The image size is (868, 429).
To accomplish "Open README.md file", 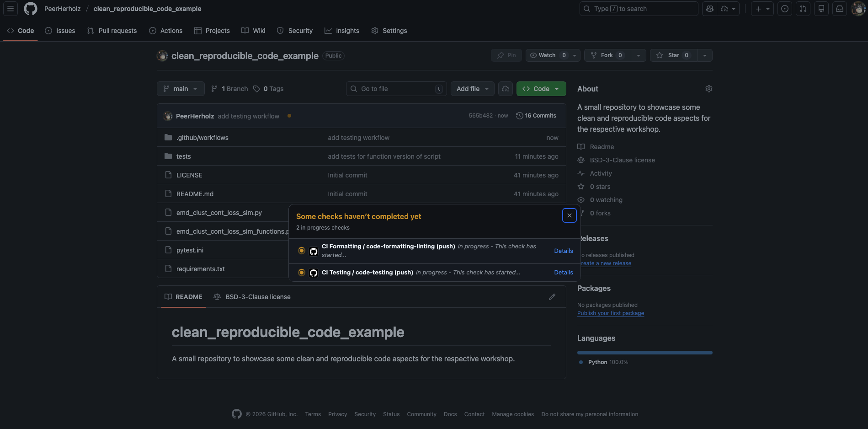I will click(x=195, y=194).
